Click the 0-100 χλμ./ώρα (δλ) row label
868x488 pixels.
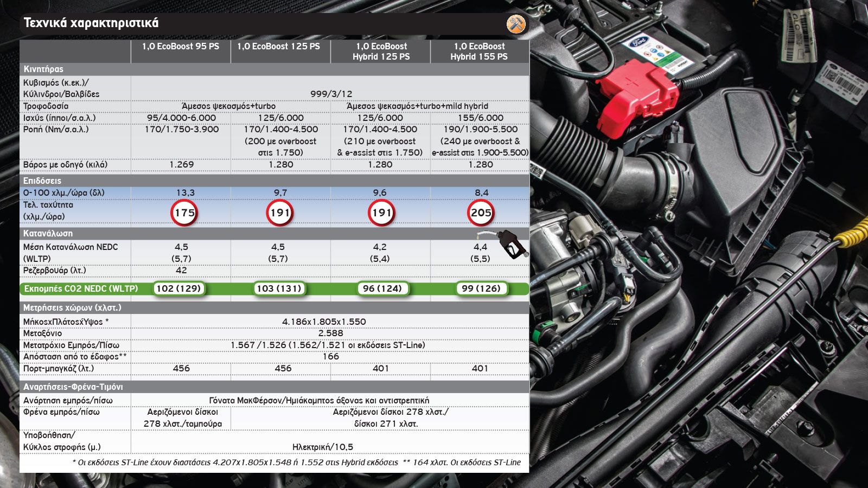[x=63, y=192]
